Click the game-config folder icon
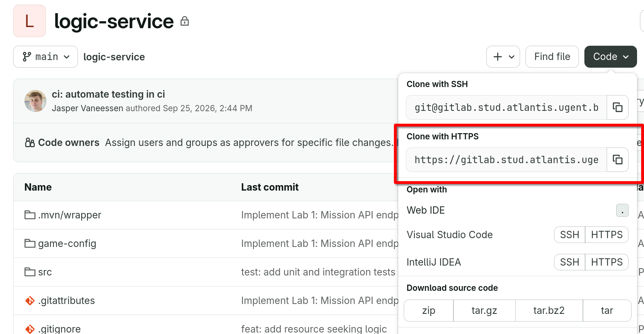This screenshot has width=644, height=334. click(x=30, y=244)
